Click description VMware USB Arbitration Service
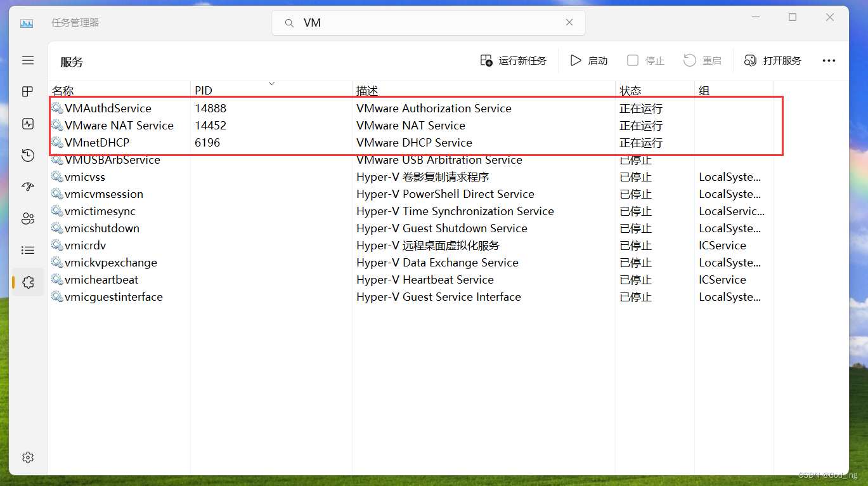Viewport: 868px width, 486px height. 439,160
